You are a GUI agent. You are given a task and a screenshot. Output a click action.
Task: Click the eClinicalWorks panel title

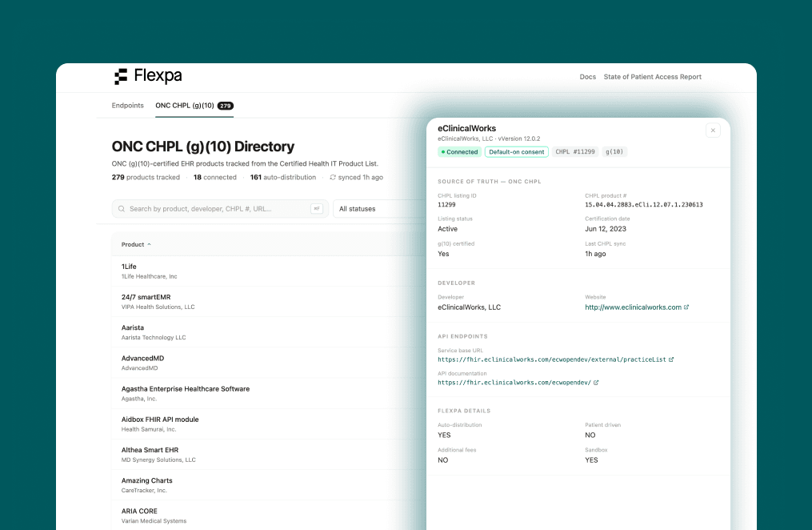[466, 128]
